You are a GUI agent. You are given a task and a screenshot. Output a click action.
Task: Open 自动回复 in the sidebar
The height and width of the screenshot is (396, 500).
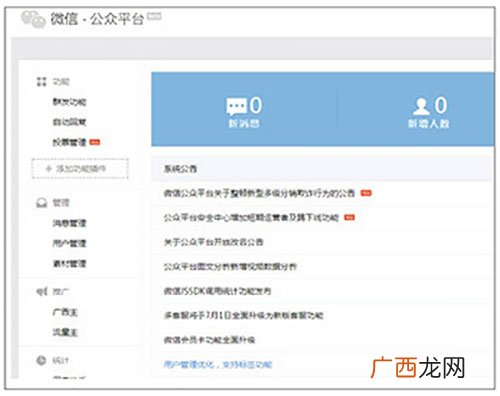click(69, 122)
